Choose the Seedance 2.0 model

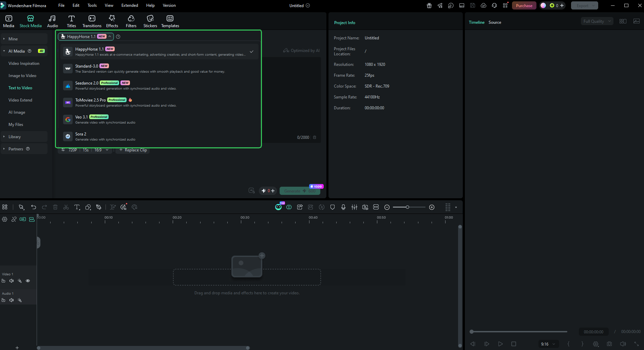pos(159,86)
